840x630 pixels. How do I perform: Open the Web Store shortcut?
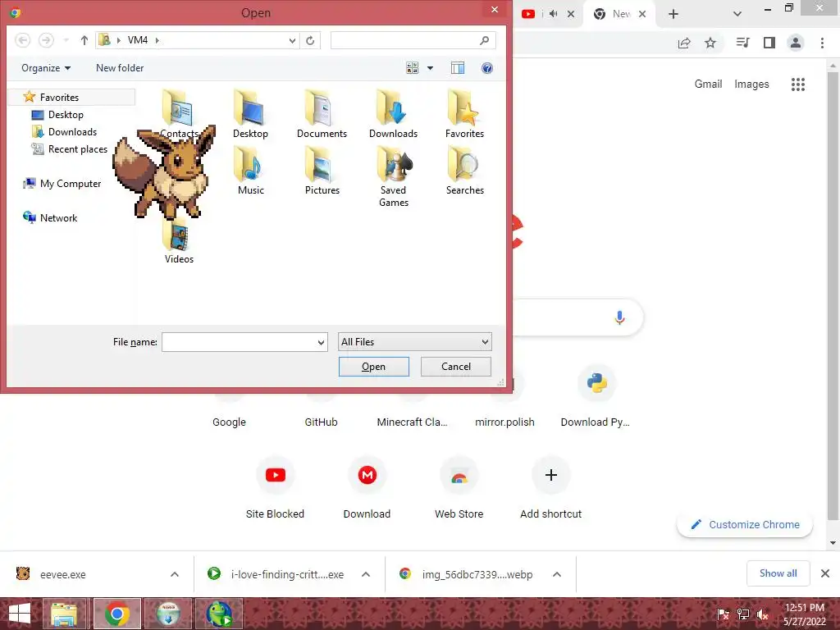tap(459, 487)
